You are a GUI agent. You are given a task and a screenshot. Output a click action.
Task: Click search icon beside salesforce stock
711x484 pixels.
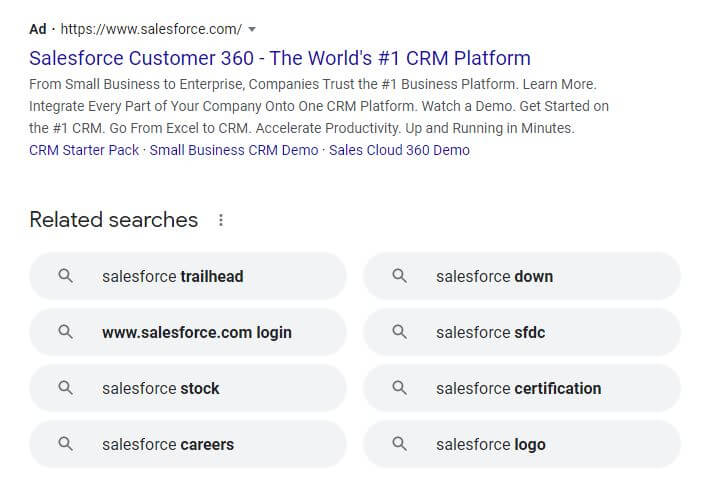(x=66, y=388)
